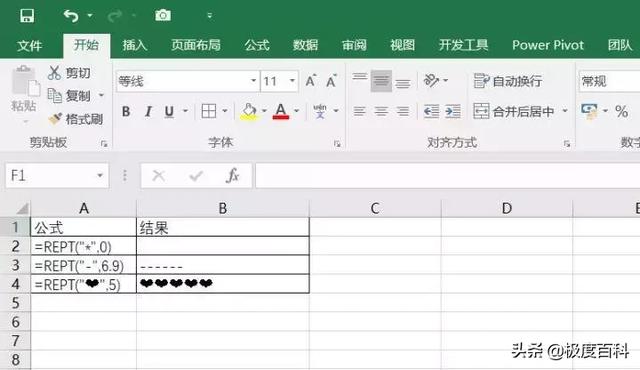Select align right icon
This screenshot has height=370, width=640.
403,111
